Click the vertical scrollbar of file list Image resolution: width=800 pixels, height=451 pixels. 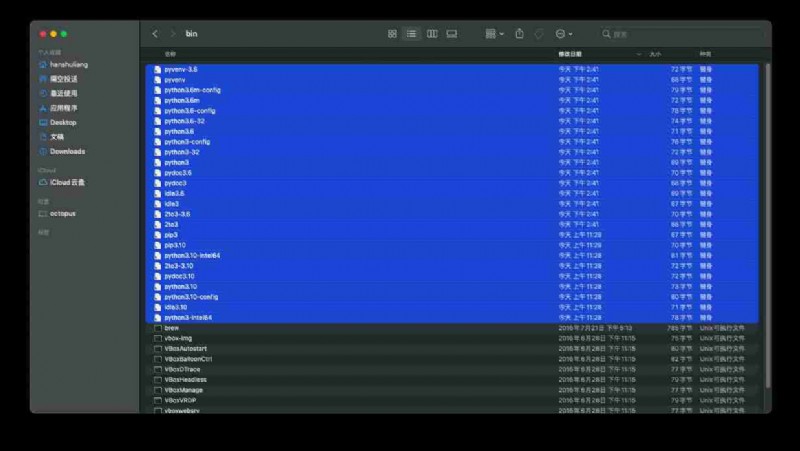[767, 224]
